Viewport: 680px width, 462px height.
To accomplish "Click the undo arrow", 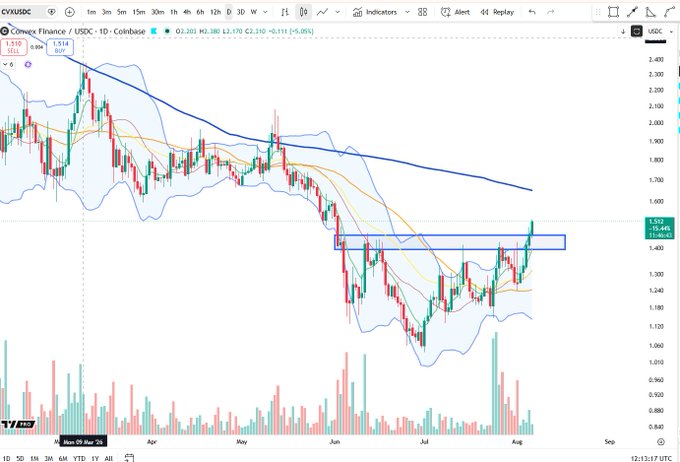I will pyautogui.click(x=532, y=12).
